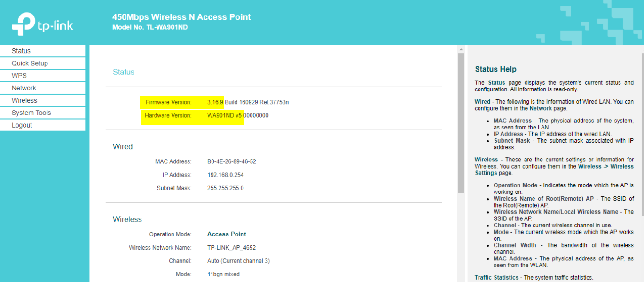Open the Network menu
644x282 pixels.
[x=42, y=88]
